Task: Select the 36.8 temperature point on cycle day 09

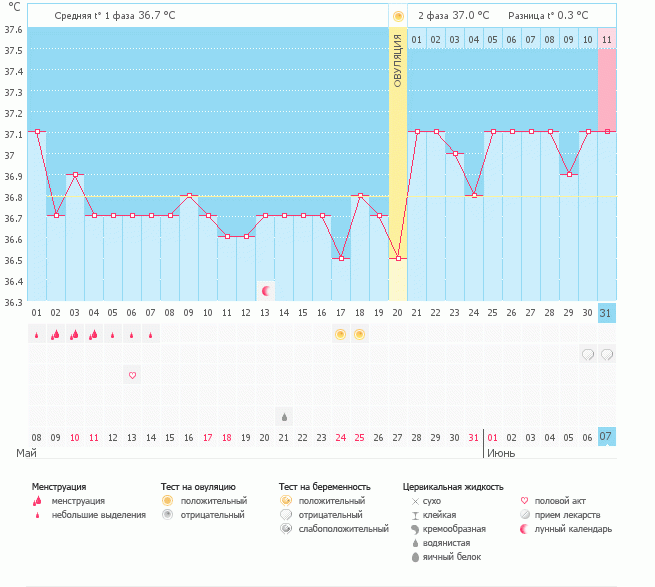Action: coord(189,195)
